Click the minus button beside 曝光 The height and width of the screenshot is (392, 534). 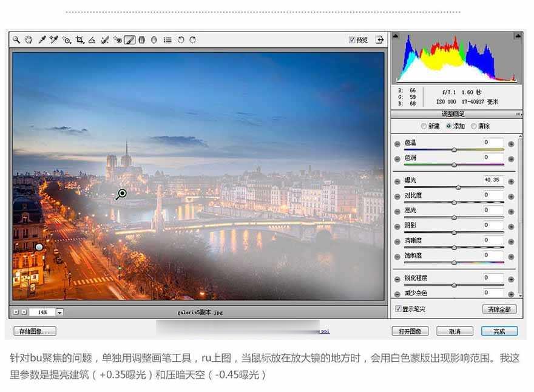pos(397,180)
